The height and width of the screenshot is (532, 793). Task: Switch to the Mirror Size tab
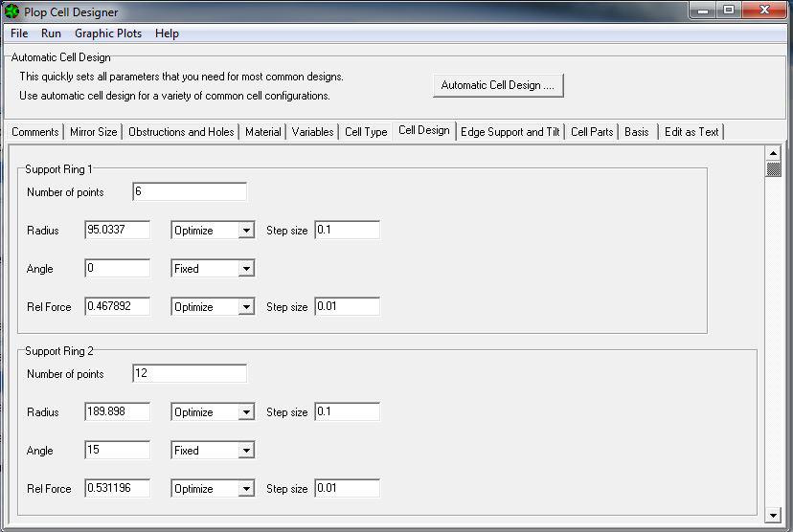click(94, 132)
